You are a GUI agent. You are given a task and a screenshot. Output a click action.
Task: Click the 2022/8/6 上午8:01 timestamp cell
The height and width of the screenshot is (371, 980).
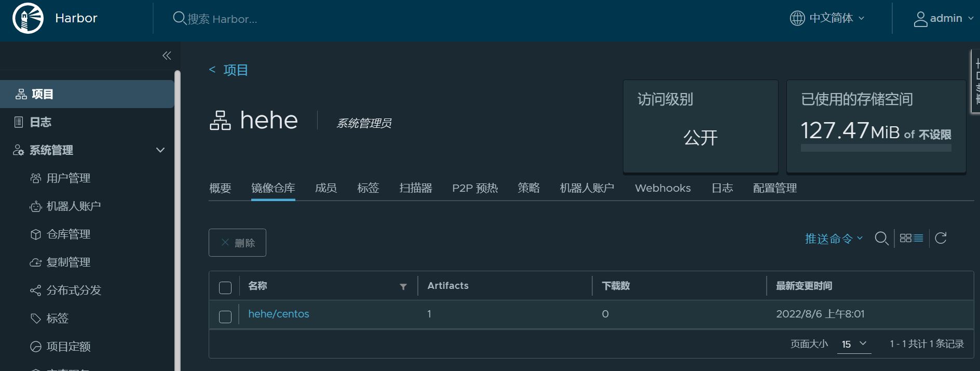pos(820,314)
